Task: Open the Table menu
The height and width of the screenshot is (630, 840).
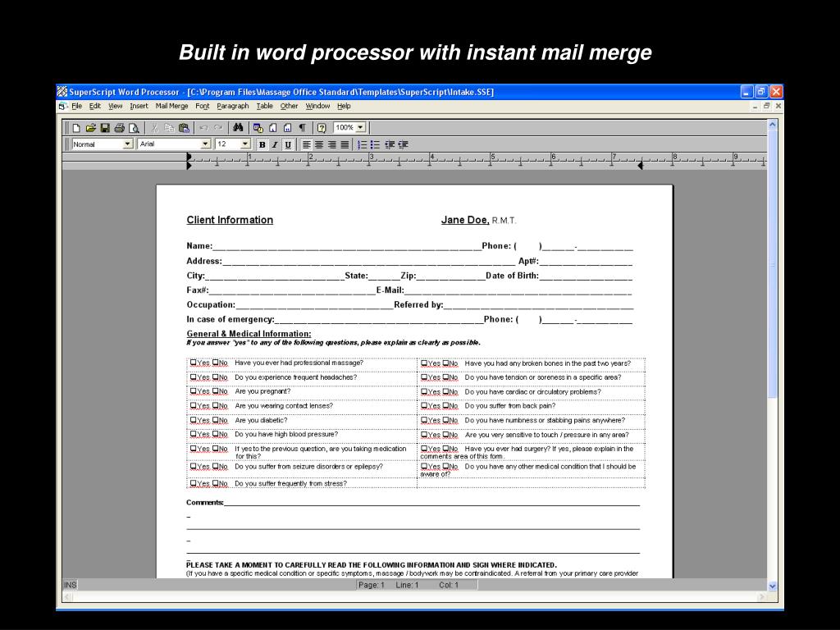Action: [x=265, y=106]
